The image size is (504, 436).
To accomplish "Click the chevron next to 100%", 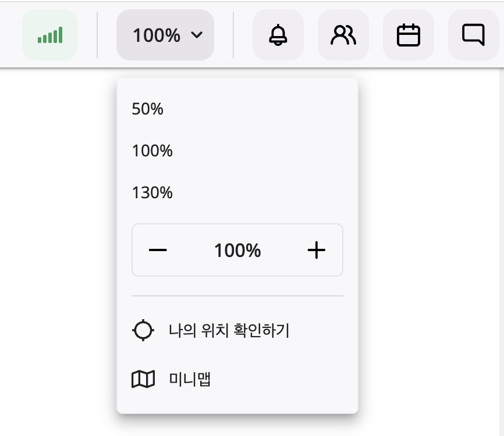I will (x=197, y=35).
